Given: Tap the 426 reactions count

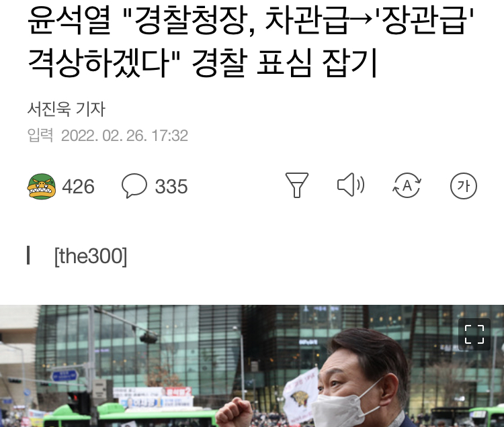Looking at the screenshot, I should [78, 187].
